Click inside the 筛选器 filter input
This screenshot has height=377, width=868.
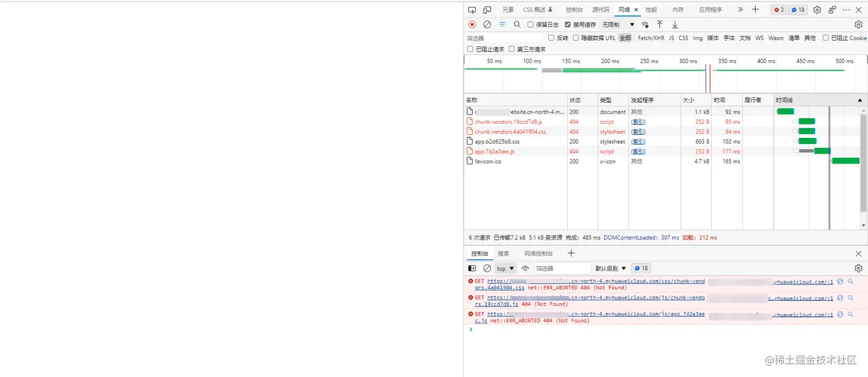point(503,38)
